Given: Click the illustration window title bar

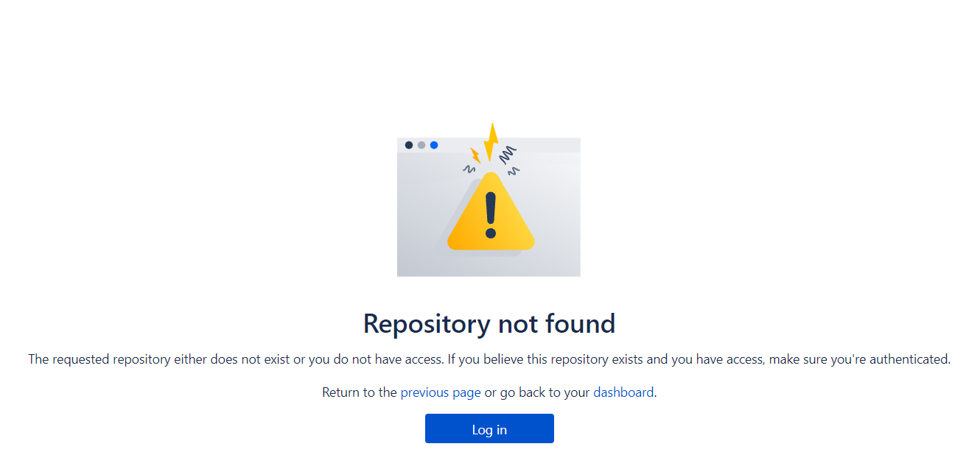Looking at the screenshot, I should click(489, 145).
